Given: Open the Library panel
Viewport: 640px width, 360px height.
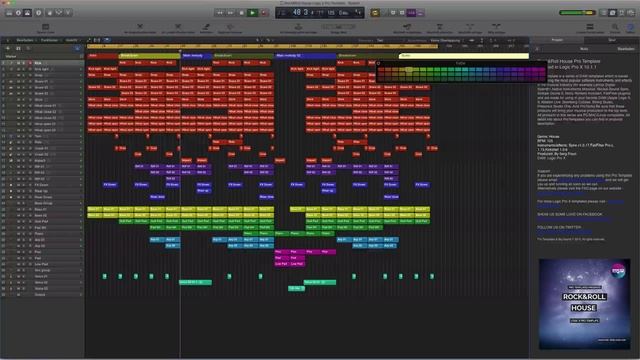Looking at the screenshot, I should click(9, 13).
